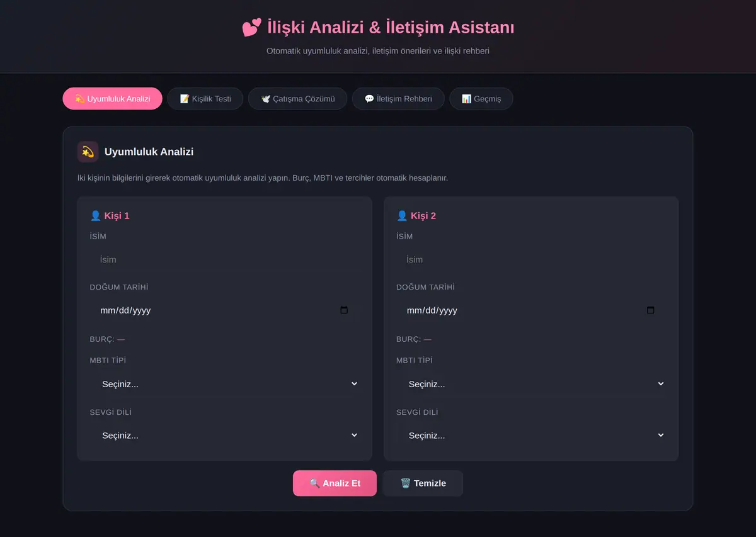Image resolution: width=756 pixels, height=537 pixels.
Task: Select the Uyumluluk Analizi tab
Action: (113, 99)
